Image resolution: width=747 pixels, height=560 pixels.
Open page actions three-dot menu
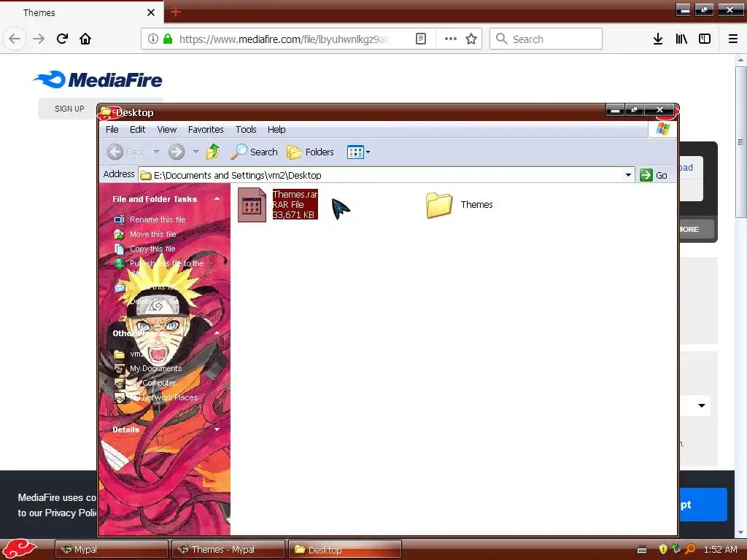[x=451, y=39]
